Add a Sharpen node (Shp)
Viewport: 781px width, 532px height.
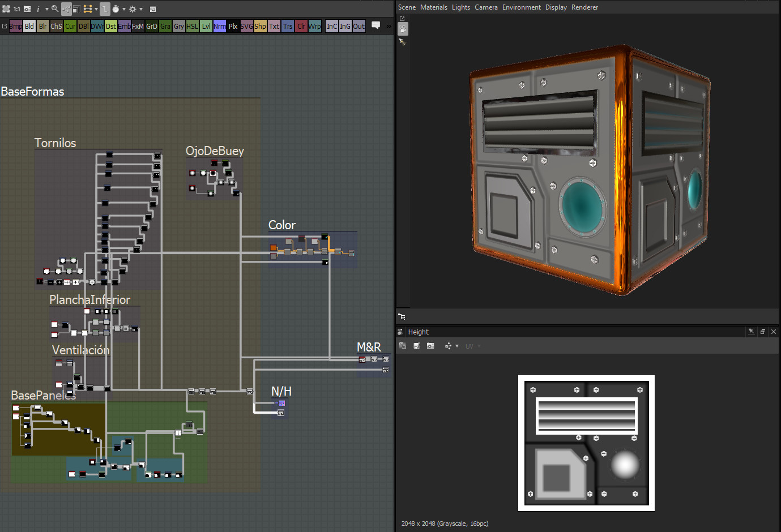point(261,26)
